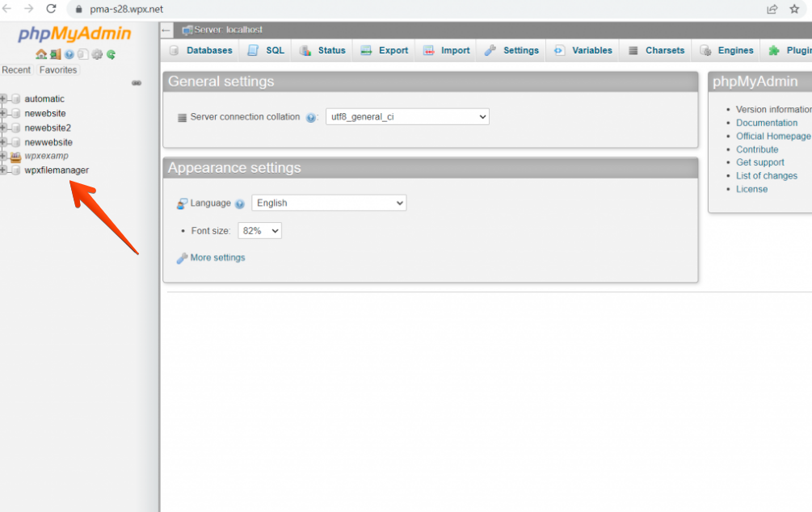Viewport: 812px width, 512px height.
Task: Open the Official Homepage link
Action: 773,136
